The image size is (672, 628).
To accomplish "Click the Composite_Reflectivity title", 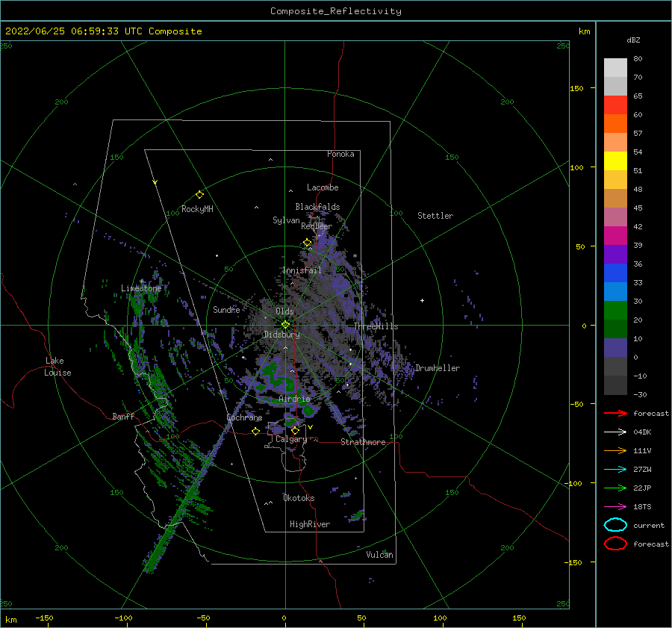I will [x=336, y=11].
